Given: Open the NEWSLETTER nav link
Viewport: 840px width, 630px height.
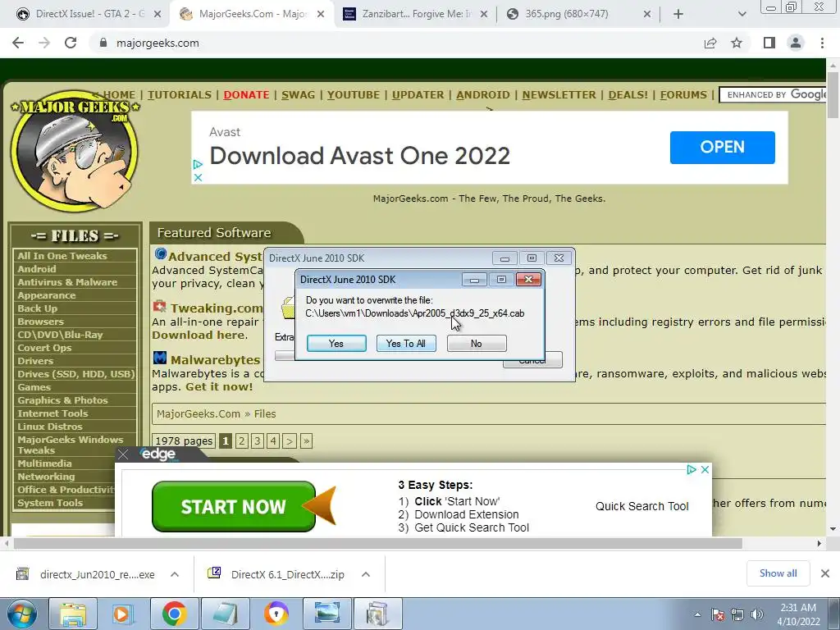Looking at the screenshot, I should (x=559, y=95).
